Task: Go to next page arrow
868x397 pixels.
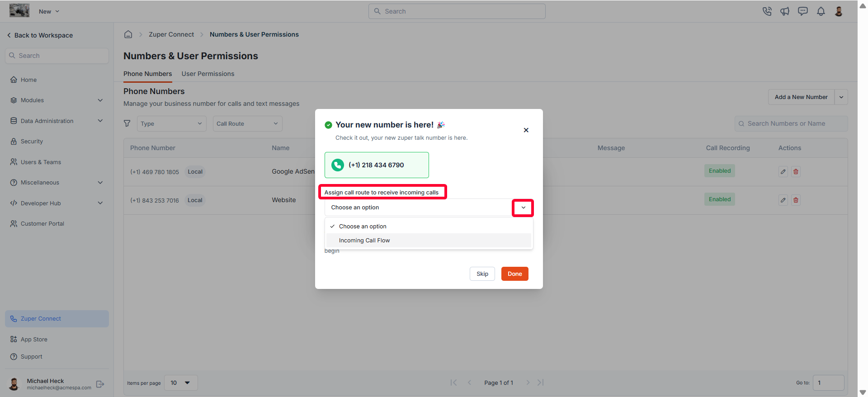Action: click(528, 383)
